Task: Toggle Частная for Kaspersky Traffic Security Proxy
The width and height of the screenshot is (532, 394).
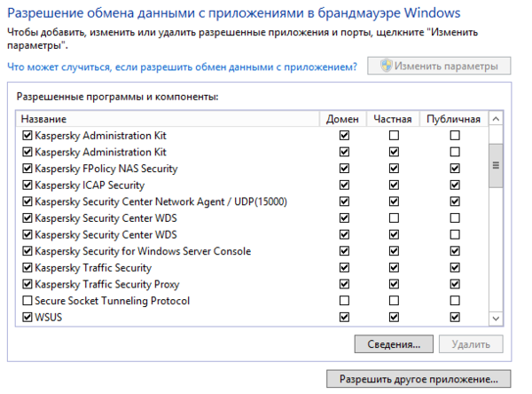Action: click(x=394, y=285)
